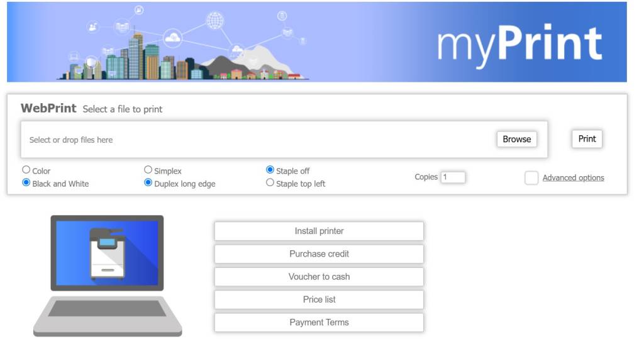Choose Staple top left option
This screenshot has height=339, width=644.
coord(270,182)
